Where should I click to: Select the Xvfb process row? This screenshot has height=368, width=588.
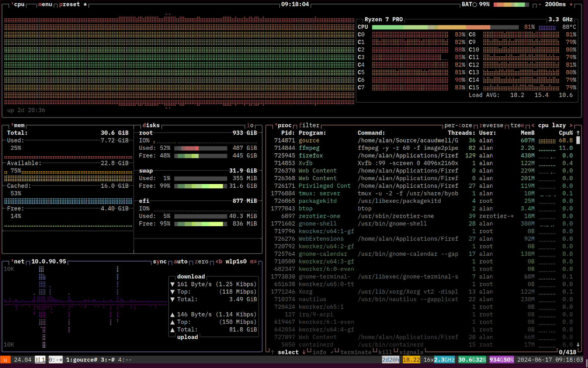[x=423, y=163]
